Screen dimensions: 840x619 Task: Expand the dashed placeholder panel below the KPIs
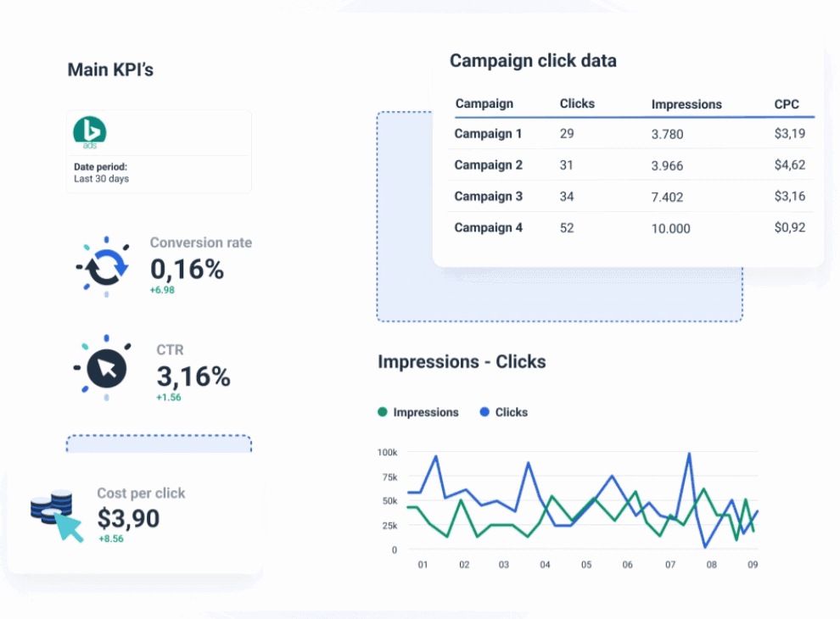(159, 443)
